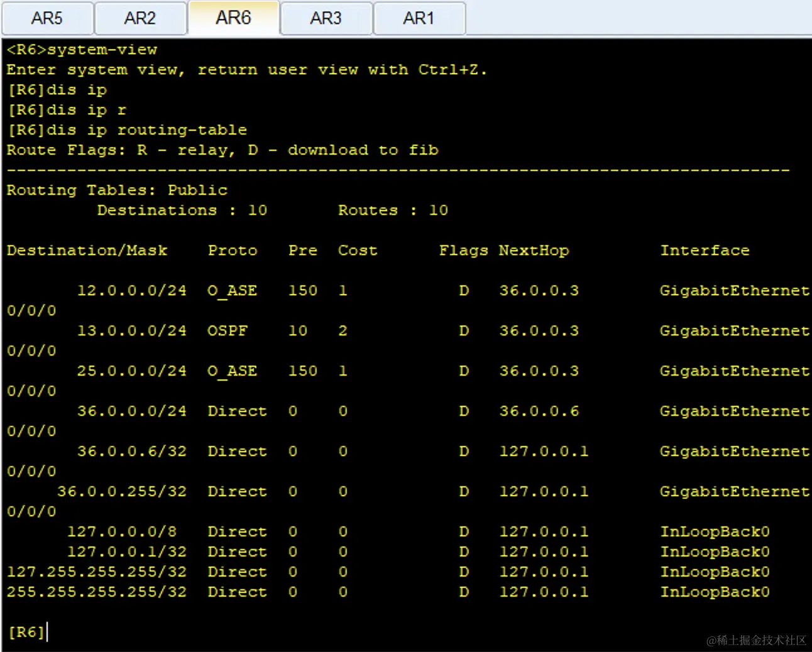Click the 'OSPF' protocol entry
The image size is (812, 652).
tap(228, 331)
